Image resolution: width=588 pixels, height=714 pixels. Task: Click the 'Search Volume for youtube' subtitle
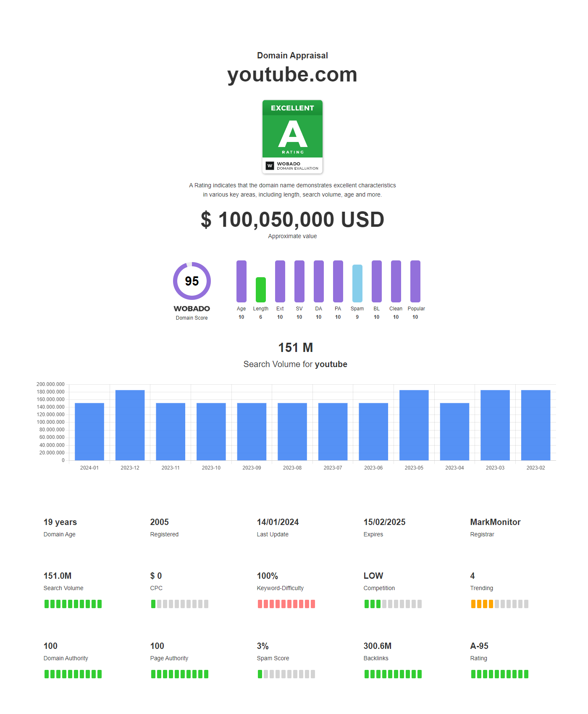[295, 364]
